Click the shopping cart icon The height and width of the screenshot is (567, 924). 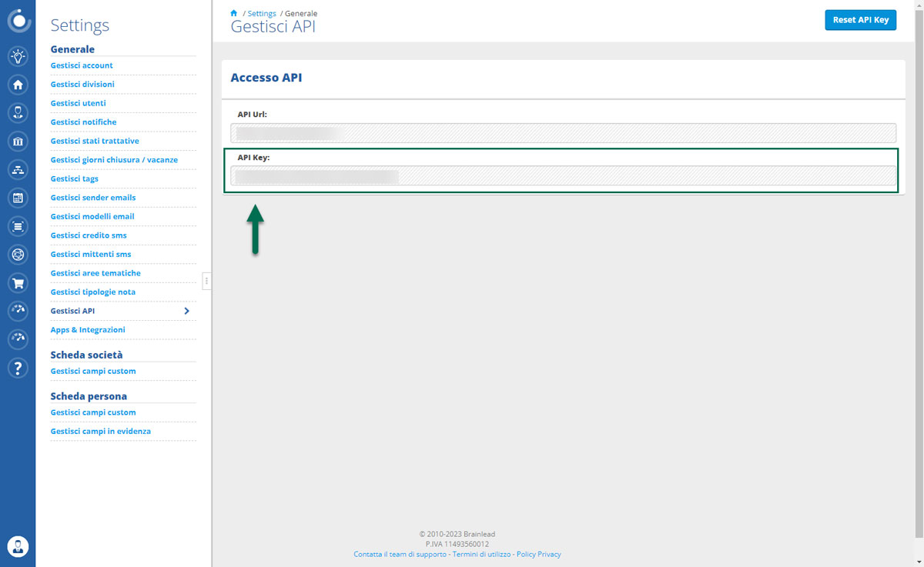[x=18, y=283]
